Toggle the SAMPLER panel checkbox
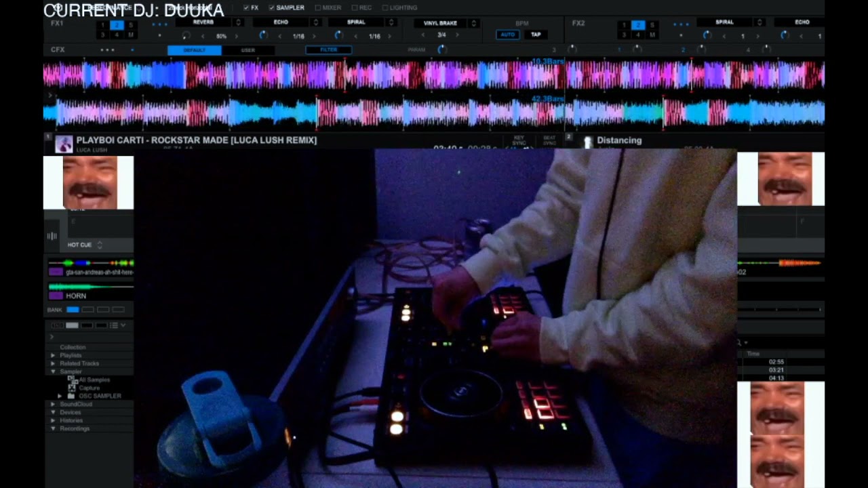Screen dimensions: 868x488 tap(271, 7)
